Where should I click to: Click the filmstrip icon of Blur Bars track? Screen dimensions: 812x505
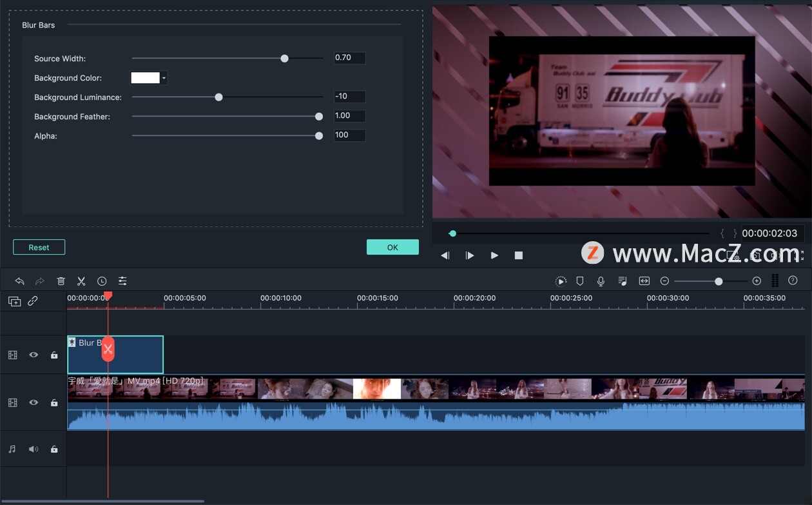coord(13,355)
